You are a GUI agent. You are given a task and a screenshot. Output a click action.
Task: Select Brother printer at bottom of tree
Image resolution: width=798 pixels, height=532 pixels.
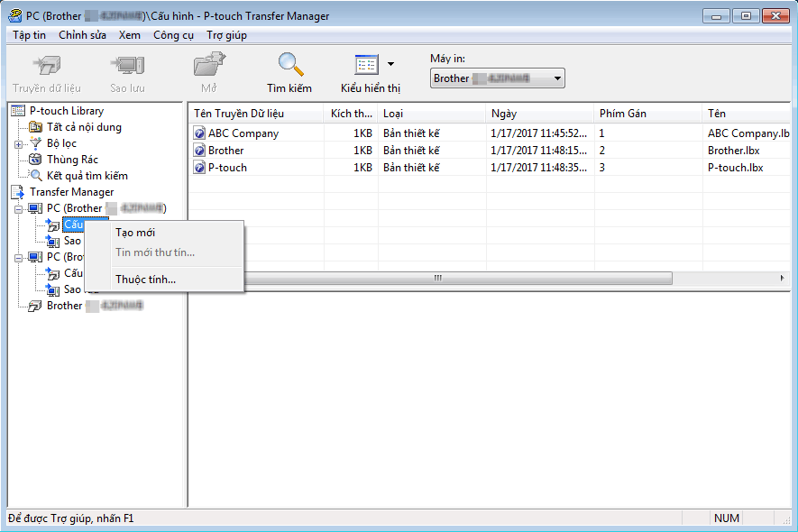click(x=64, y=306)
